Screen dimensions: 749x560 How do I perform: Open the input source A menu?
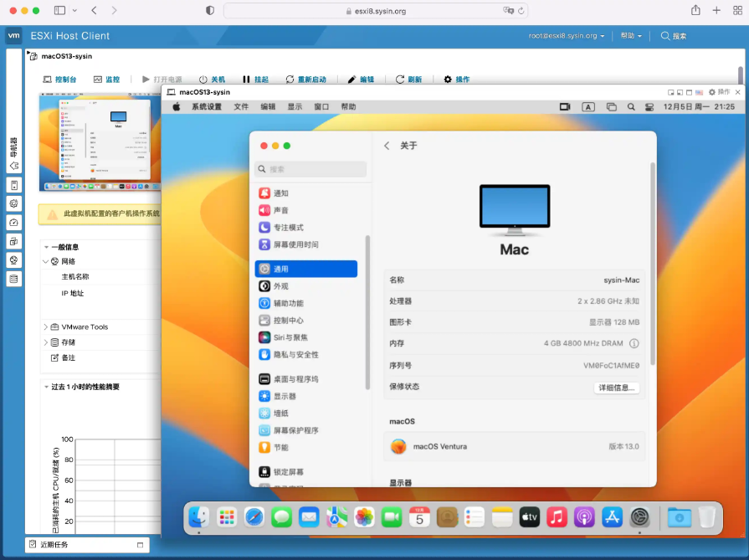coord(588,107)
